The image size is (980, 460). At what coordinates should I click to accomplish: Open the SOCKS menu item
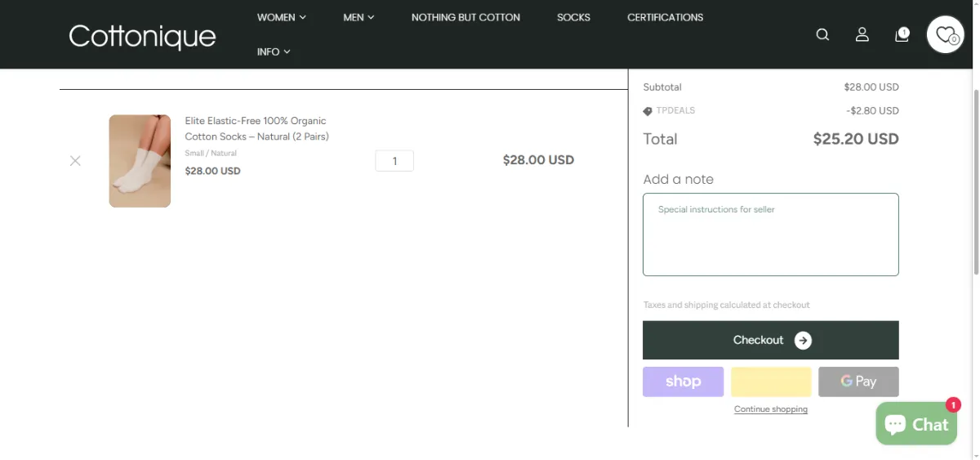(573, 17)
